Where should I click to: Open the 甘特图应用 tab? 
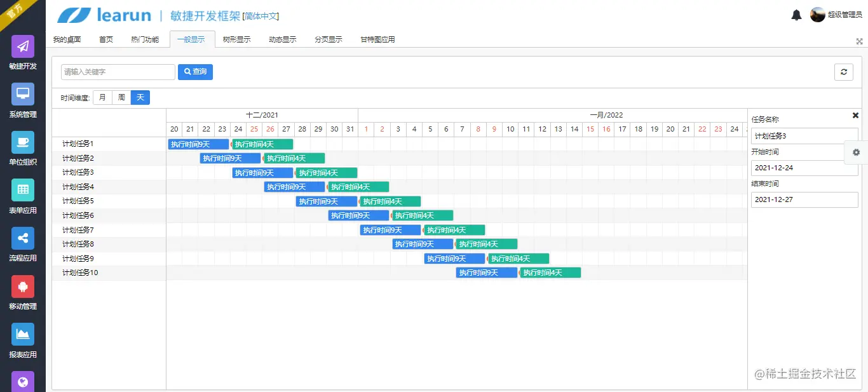tap(376, 39)
